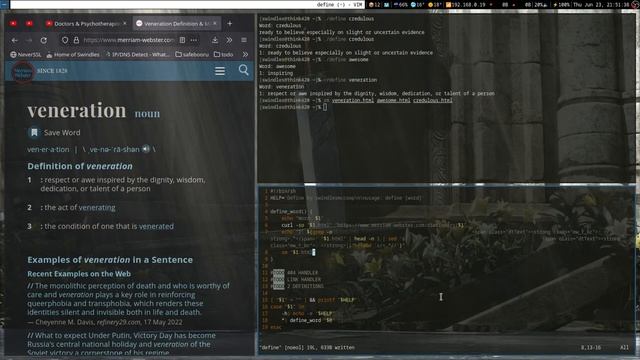This screenshot has width=640, height=360.
Task: Click the '2 DEFINITIONS' comment line in vim
Action: [x=297, y=286]
